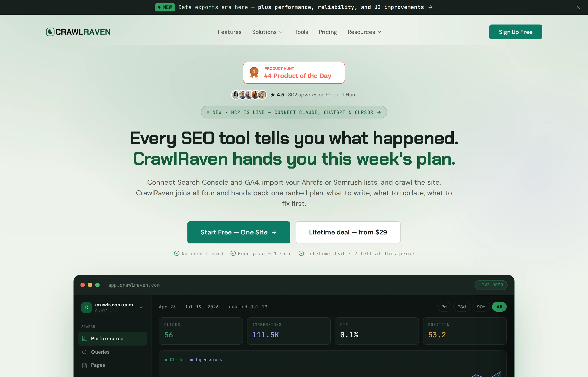Viewport: 588px width, 377px height.
Task: Click the star rating icon next to 4.5
Action: click(x=273, y=95)
